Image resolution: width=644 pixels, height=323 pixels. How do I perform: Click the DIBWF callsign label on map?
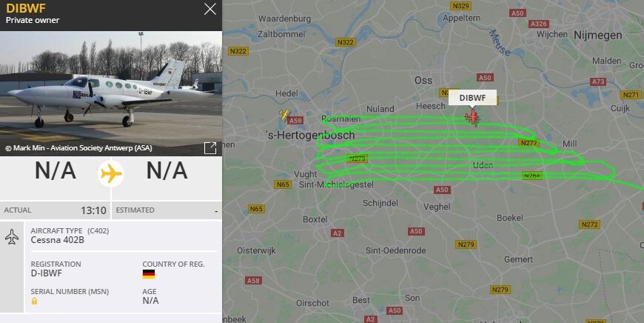pyautogui.click(x=472, y=98)
